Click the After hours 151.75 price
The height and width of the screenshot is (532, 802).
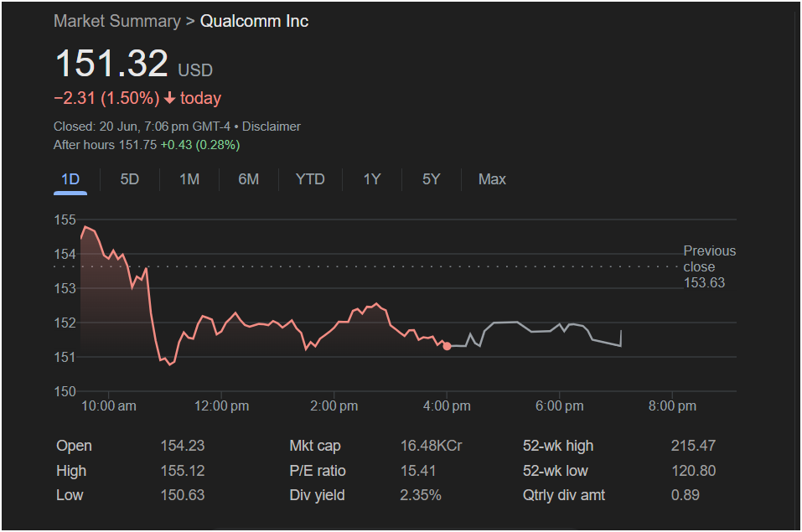(x=105, y=145)
